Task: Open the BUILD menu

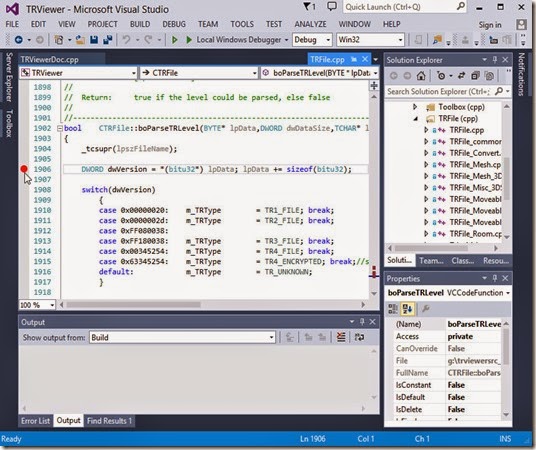Action: pyautogui.click(x=140, y=24)
